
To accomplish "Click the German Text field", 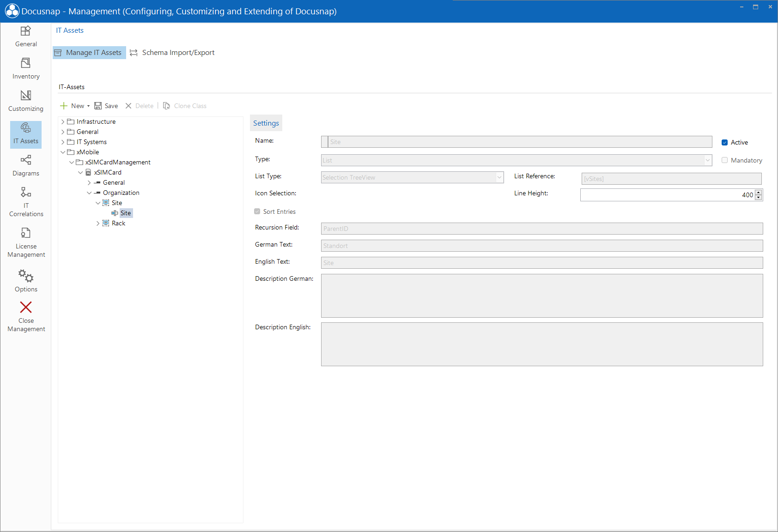I will 542,246.
